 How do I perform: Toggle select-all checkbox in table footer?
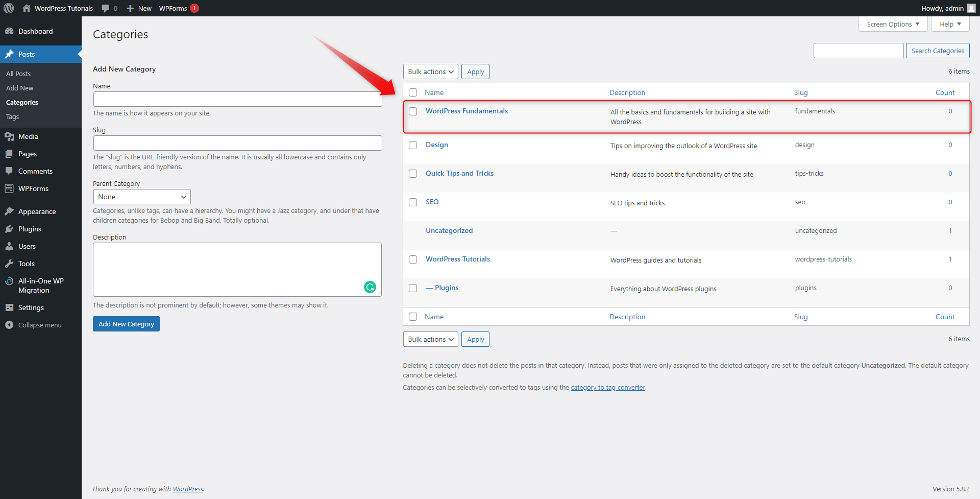(x=413, y=317)
